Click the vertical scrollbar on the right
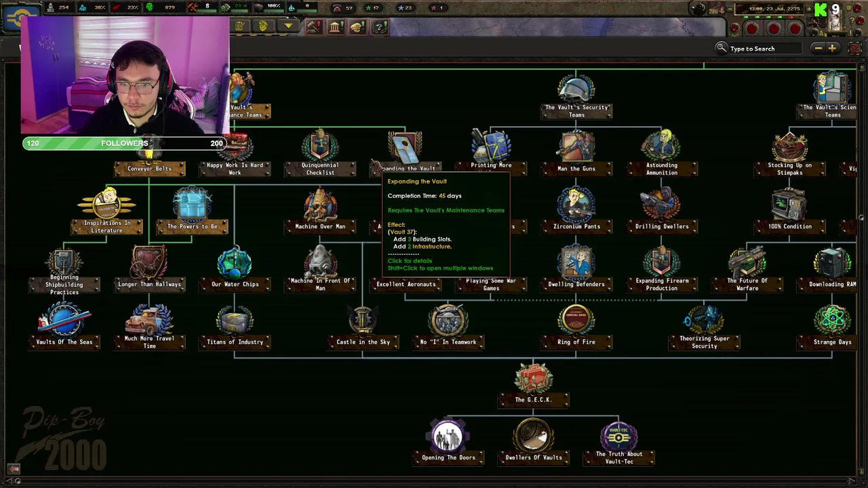Screen dimensions: 868x488 pyautogui.click(x=861, y=217)
